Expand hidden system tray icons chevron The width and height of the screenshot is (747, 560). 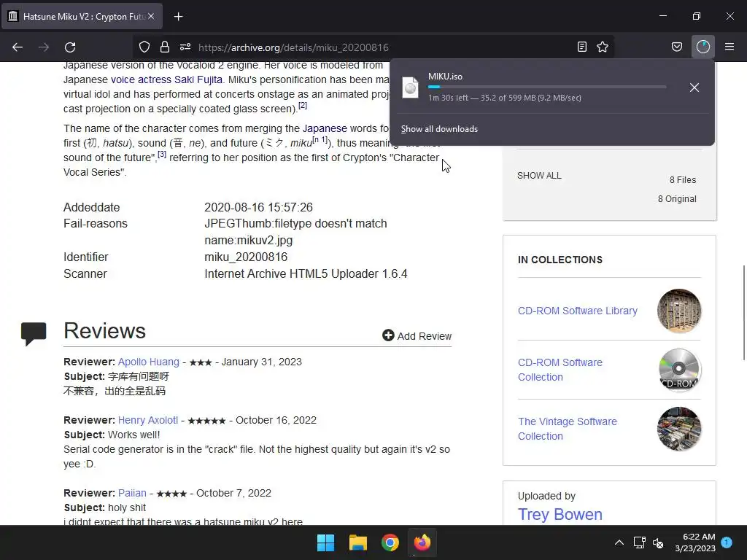point(619,542)
